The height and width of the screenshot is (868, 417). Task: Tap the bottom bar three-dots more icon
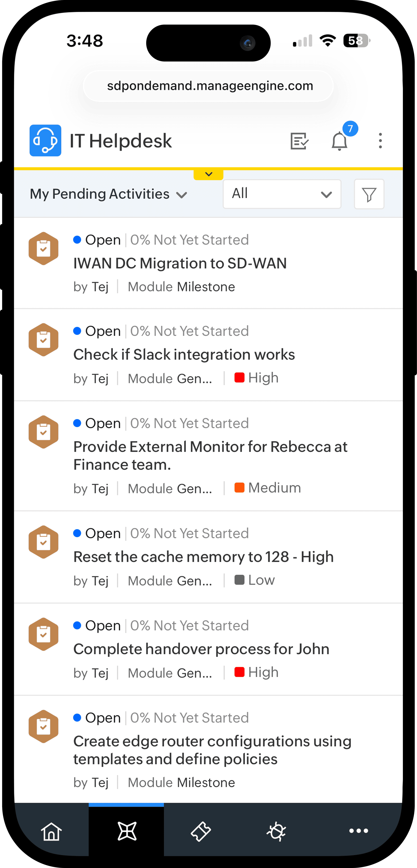(358, 831)
